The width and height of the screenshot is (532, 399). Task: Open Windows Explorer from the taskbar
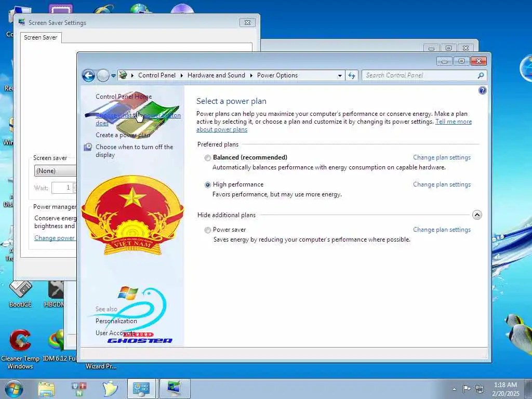click(x=46, y=389)
